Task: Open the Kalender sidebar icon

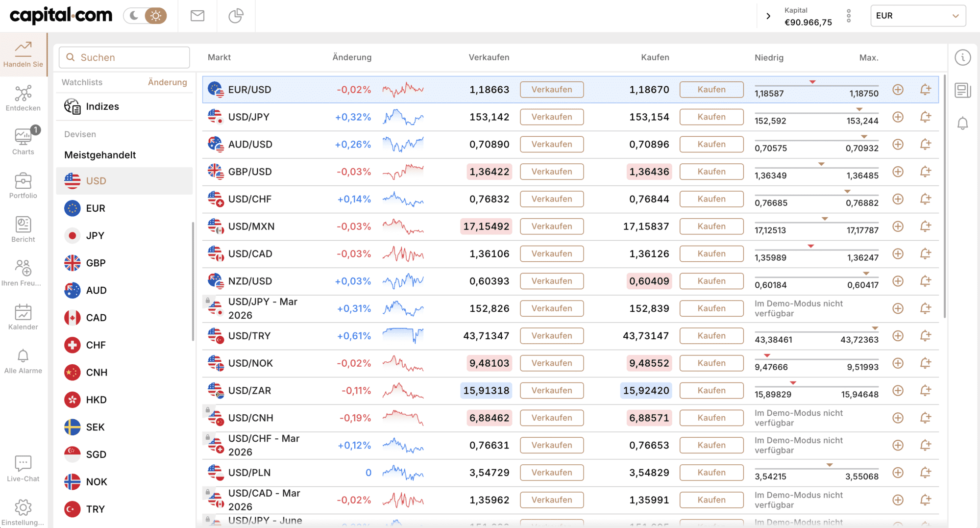Action: click(23, 316)
